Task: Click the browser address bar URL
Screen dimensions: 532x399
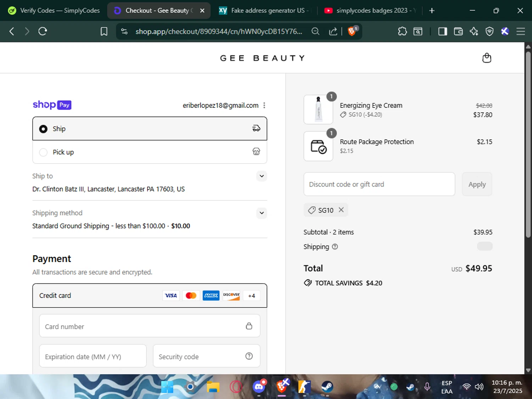Action: coord(218,32)
